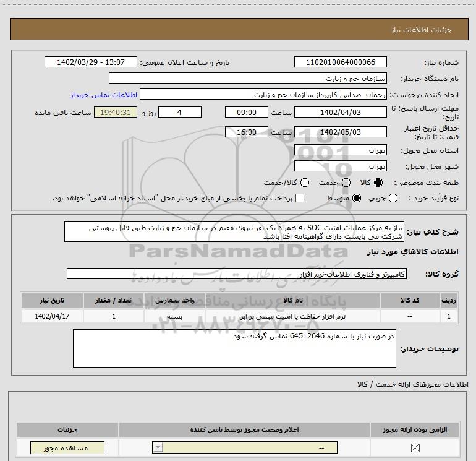Select the خدمت radio button

click(346, 183)
